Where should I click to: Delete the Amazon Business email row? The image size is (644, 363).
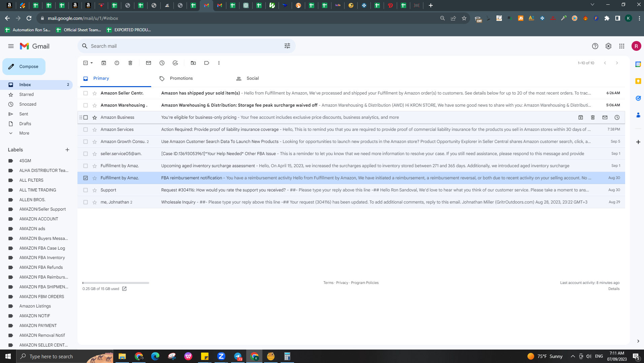pyautogui.click(x=593, y=117)
